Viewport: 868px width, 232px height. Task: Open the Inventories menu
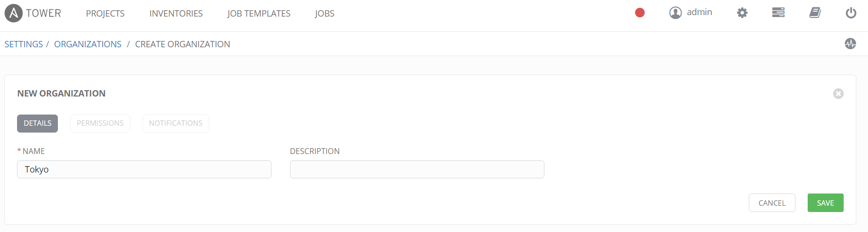point(176,14)
